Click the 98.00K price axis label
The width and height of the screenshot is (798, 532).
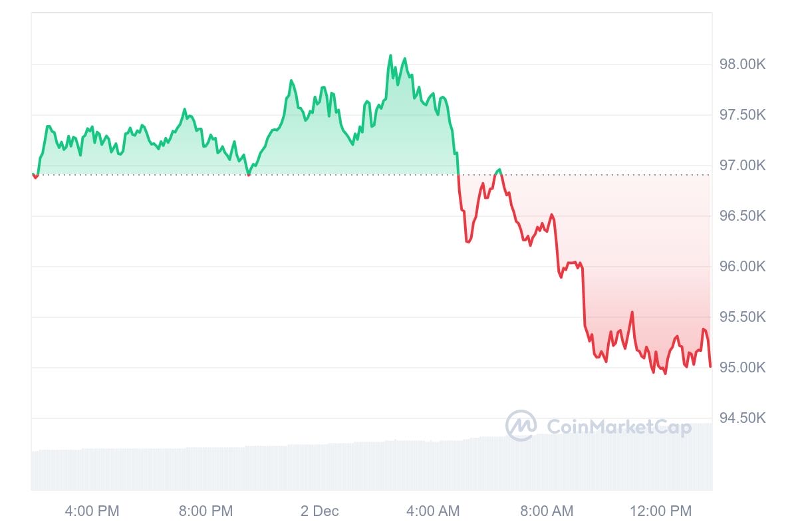(742, 65)
